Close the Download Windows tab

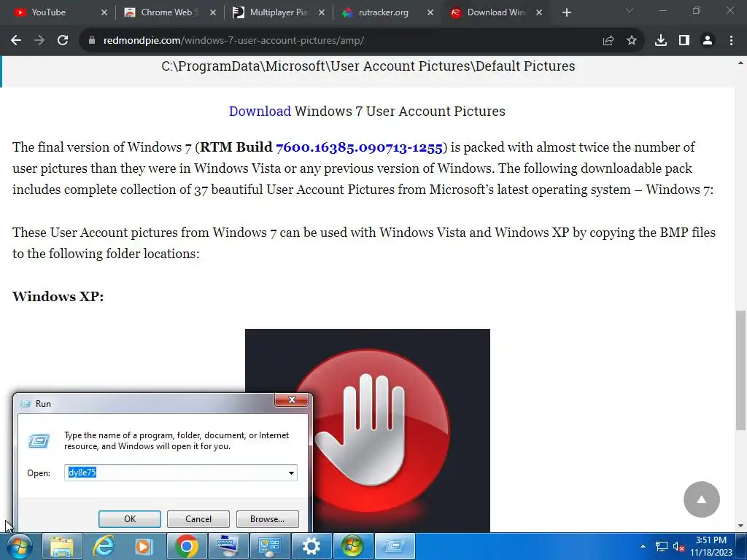[x=539, y=12]
